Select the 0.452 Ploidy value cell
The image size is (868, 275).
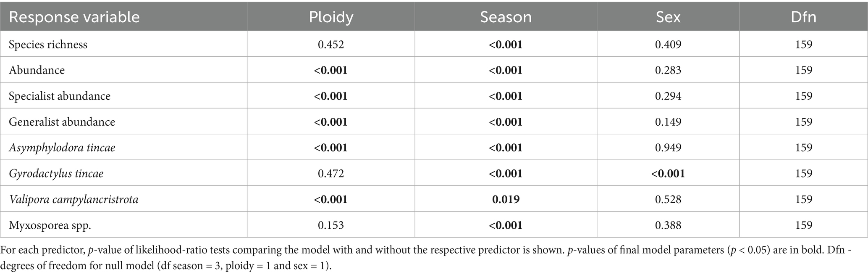tap(331, 45)
